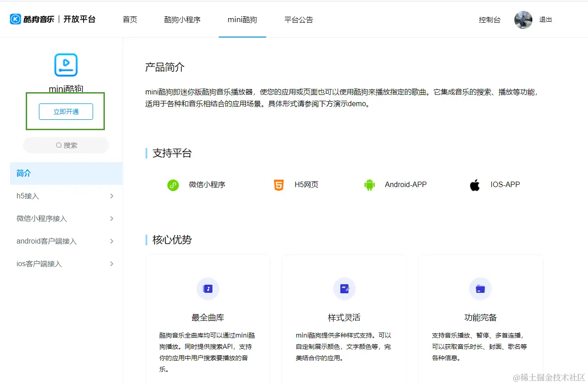Click the magnifier icon in the search box
This screenshot has height=385, width=588.
[58, 145]
